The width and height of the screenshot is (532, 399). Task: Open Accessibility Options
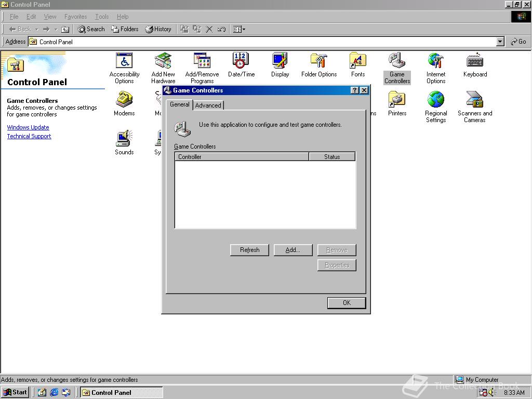click(x=124, y=60)
